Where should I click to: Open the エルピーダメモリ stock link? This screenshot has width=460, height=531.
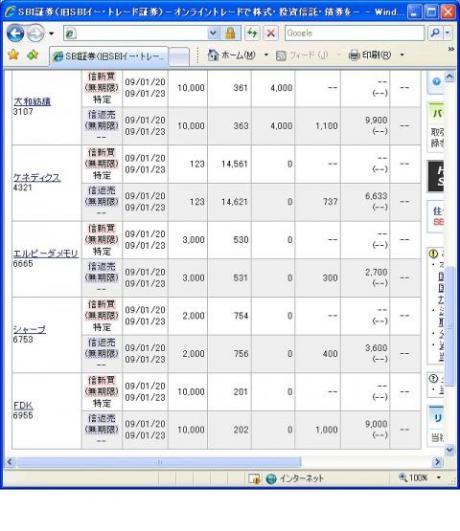point(46,253)
